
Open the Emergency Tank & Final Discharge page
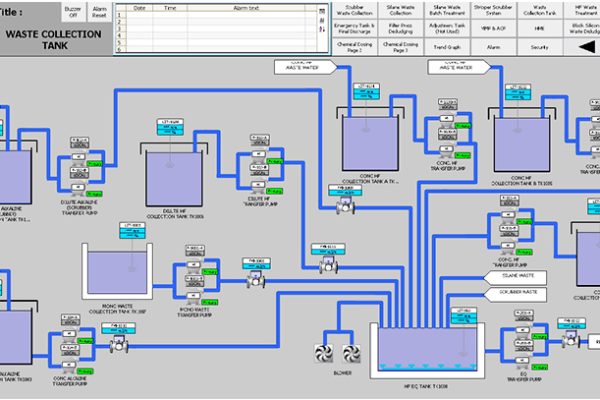point(355,28)
